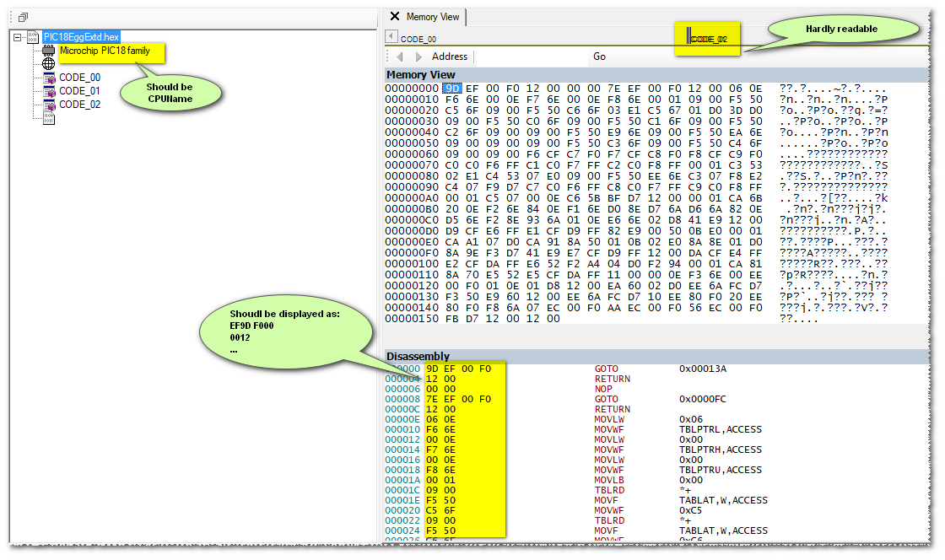Image resolution: width=945 pixels, height=560 pixels.
Task: Collapse the PIC18EggExtd.hex tree node
Action: pos(18,37)
